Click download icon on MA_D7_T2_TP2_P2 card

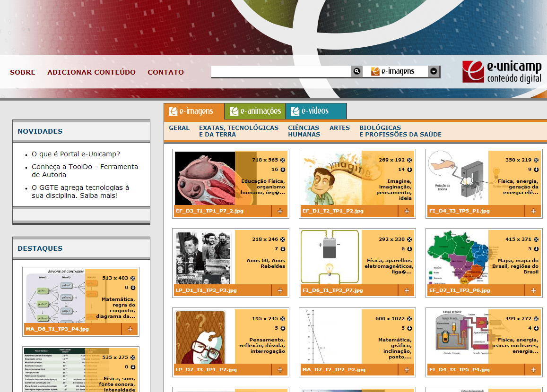click(409, 329)
